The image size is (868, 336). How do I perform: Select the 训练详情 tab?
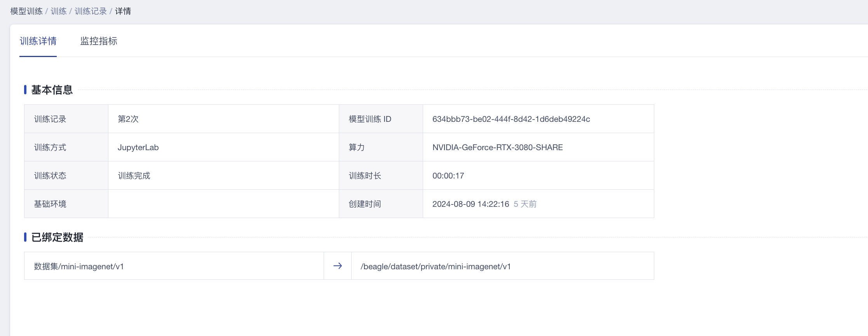point(38,41)
